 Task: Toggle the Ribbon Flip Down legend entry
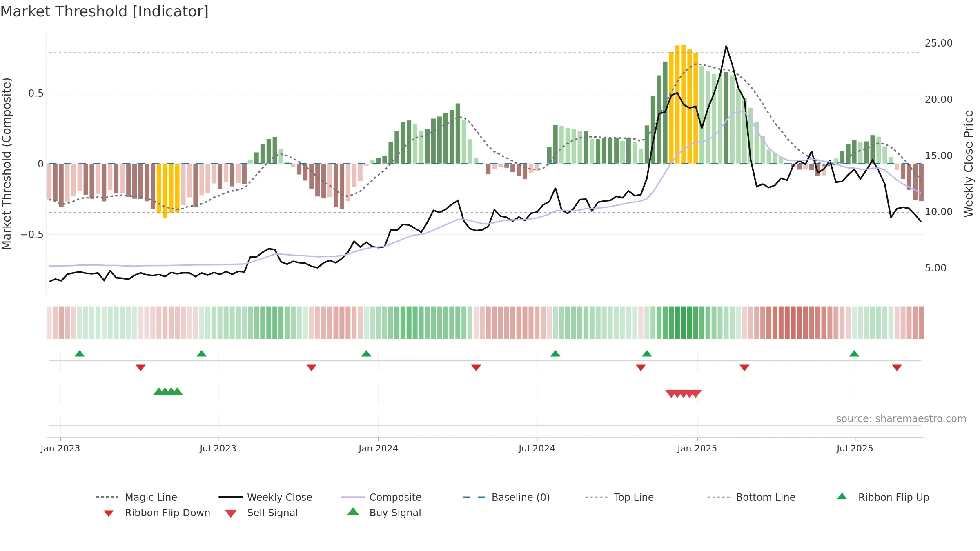pos(156,513)
